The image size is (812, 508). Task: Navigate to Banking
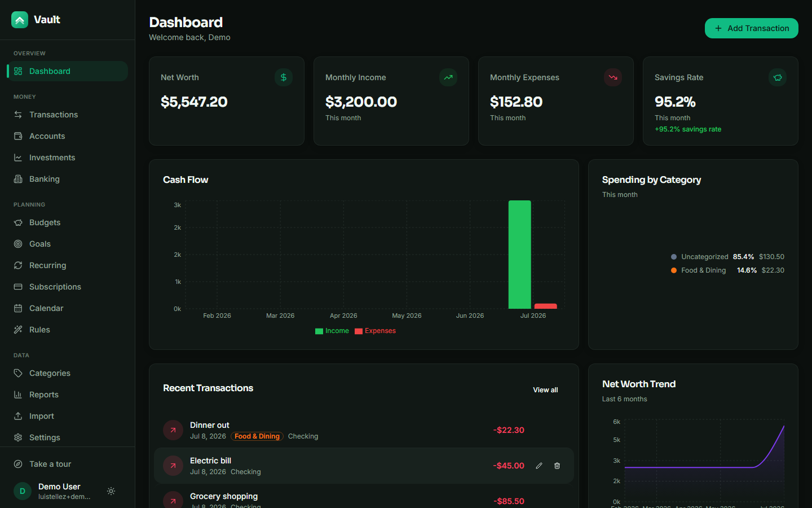point(68,179)
